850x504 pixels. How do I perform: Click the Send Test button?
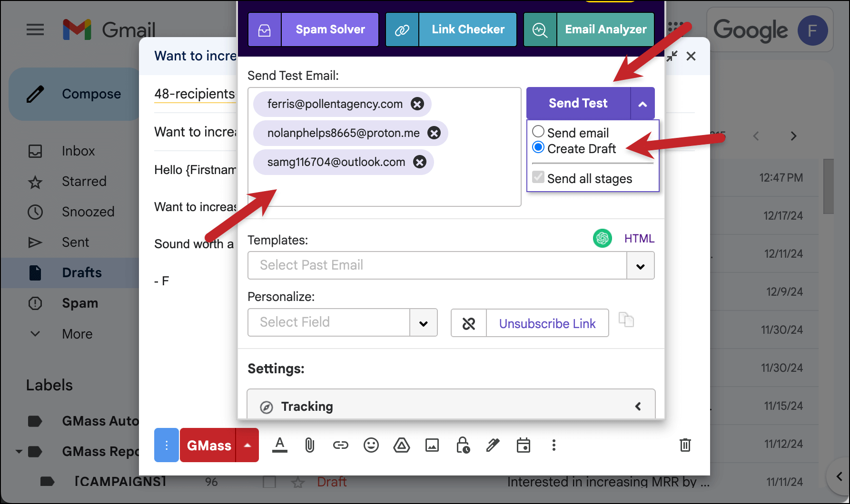pyautogui.click(x=578, y=103)
